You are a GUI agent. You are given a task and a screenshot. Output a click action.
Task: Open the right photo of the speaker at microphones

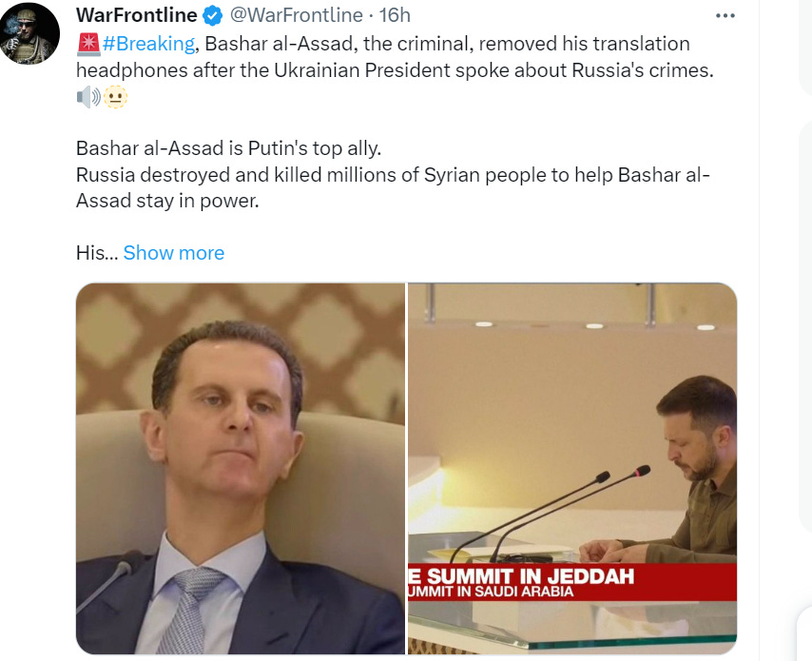click(572, 468)
